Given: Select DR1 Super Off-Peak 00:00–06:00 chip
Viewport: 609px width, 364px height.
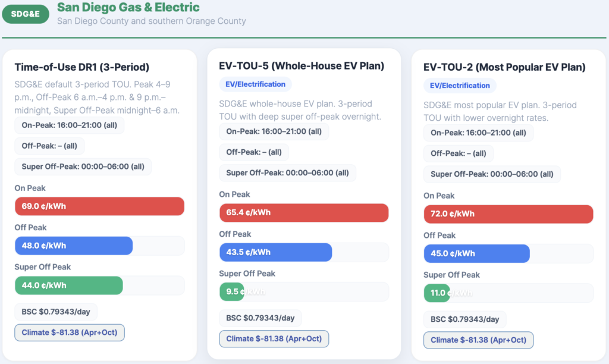Looking at the screenshot, I should point(83,167).
